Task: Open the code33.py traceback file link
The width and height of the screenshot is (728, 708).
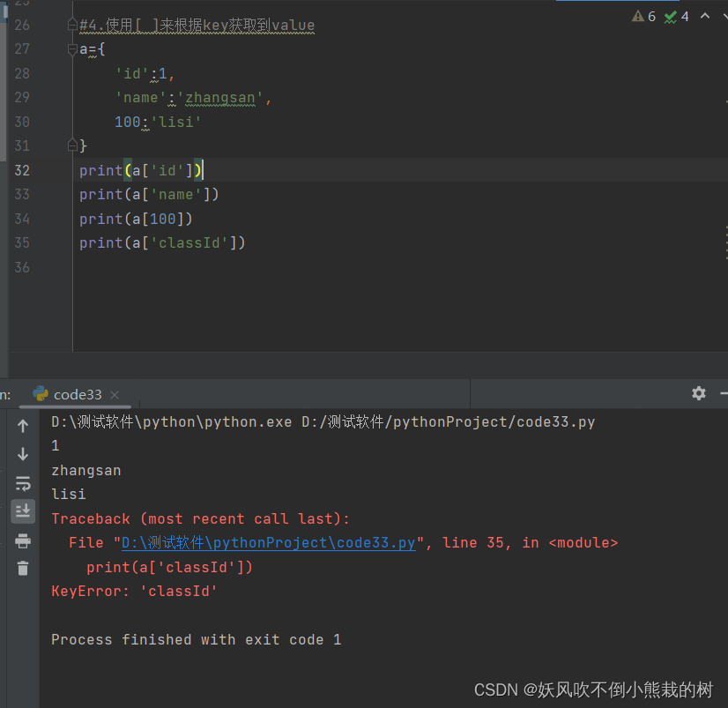Action: pyautogui.click(x=268, y=542)
